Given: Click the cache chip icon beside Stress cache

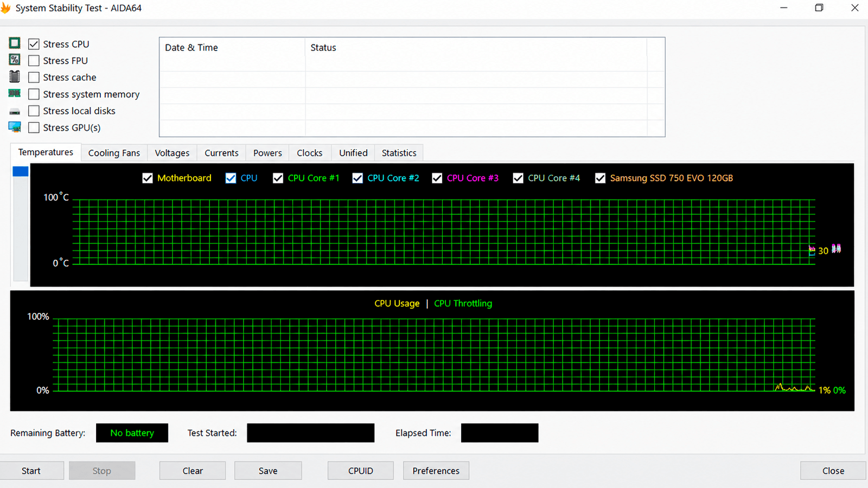Looking at the screenshot, I should [15, 76].
